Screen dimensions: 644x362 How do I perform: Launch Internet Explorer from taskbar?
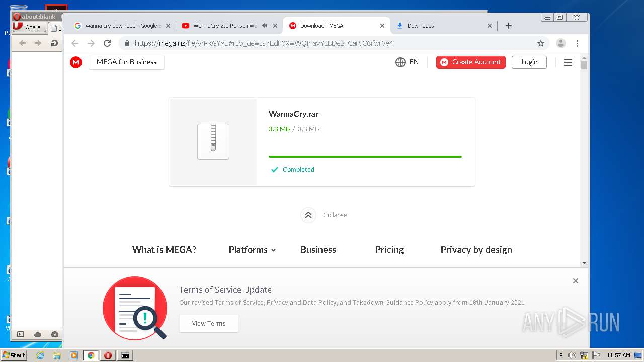[x=40, y=355]
